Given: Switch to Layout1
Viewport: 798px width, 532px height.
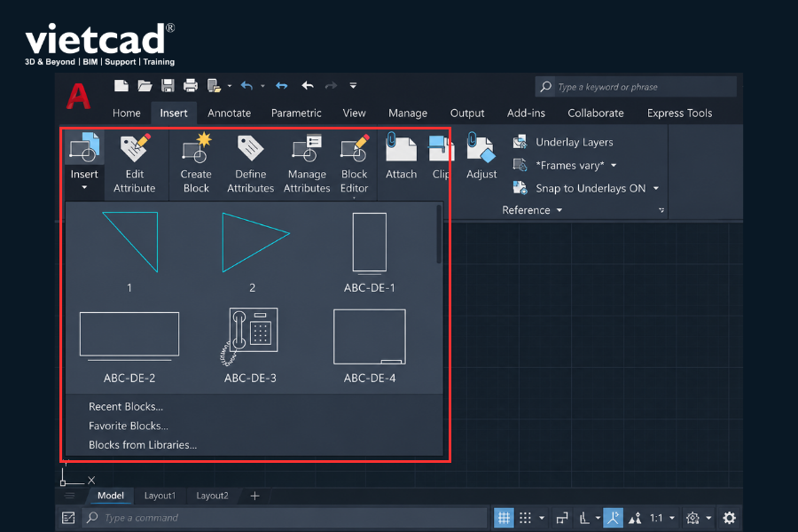Looking at the screenshot, I should point(160,496).
